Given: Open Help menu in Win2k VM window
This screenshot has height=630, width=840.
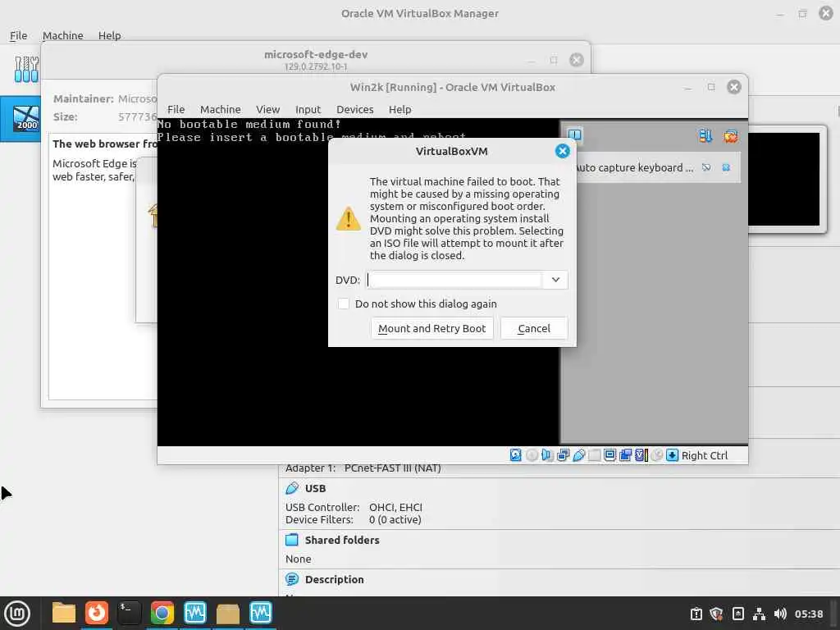Looking at the screenshot, I should tap(400, 109).
